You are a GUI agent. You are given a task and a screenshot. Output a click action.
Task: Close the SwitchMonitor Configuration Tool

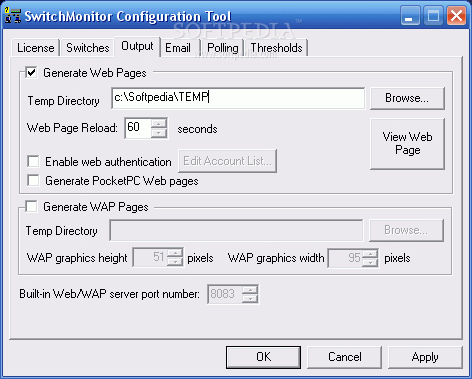coord(456,15)
